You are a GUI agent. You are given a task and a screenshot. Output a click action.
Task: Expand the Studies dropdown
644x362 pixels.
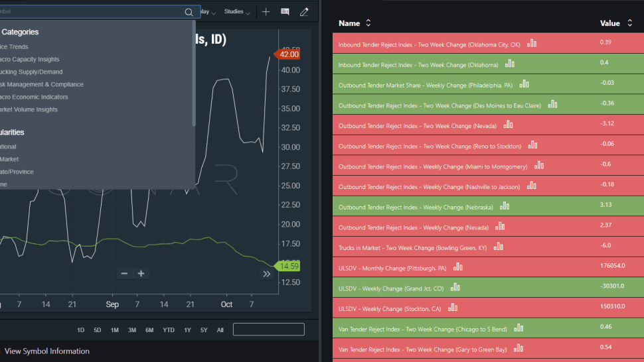click(x=237, y=12)
